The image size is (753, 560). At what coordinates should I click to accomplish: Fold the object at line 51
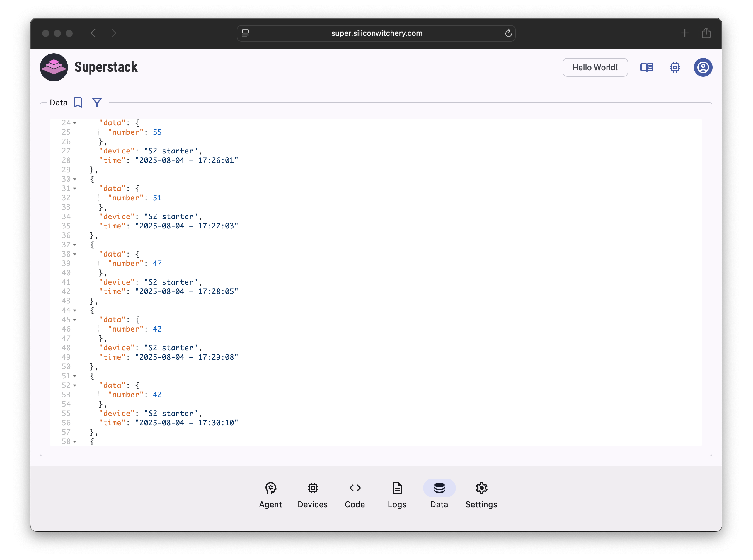click(x=75, y=376)
